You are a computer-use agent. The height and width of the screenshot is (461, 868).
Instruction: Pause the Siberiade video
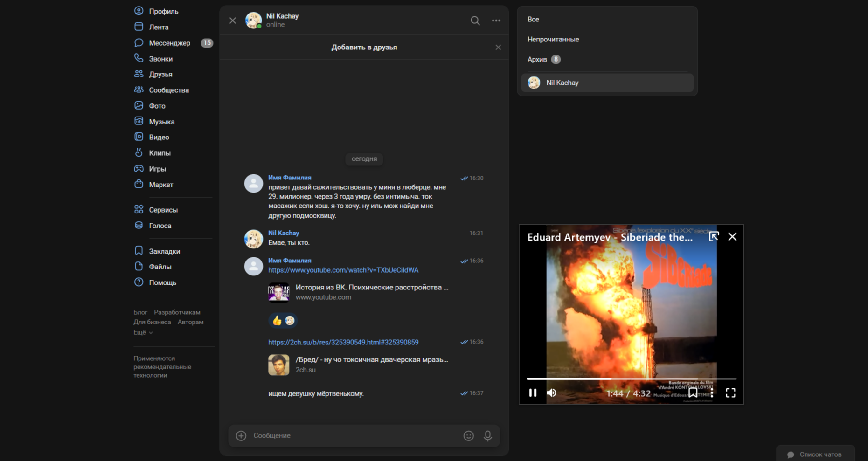(x=533, y=393)
